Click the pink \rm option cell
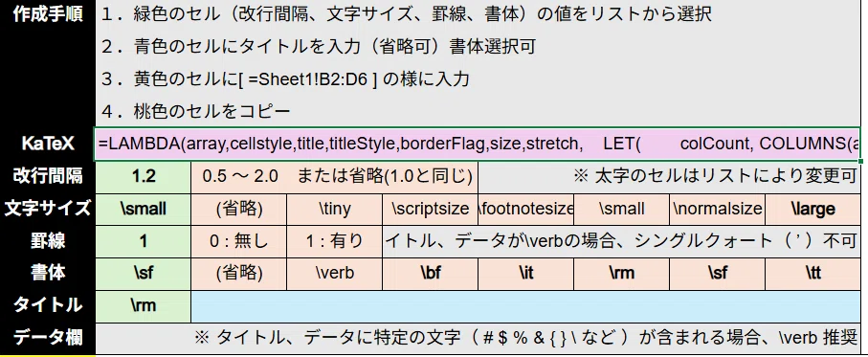The width and height of the screenshot is (868, 357). coord(622,273)
